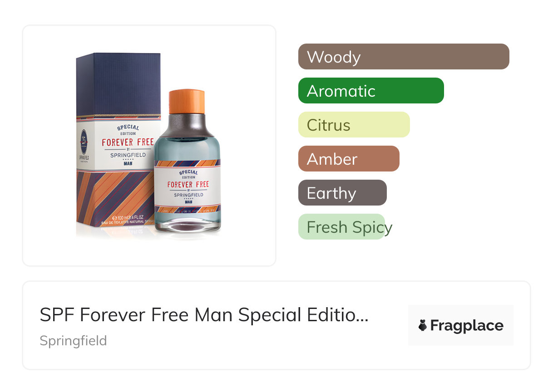Click the Fragplace brand text
Viewport: 553px width, 392px height.
pos(467,325)
